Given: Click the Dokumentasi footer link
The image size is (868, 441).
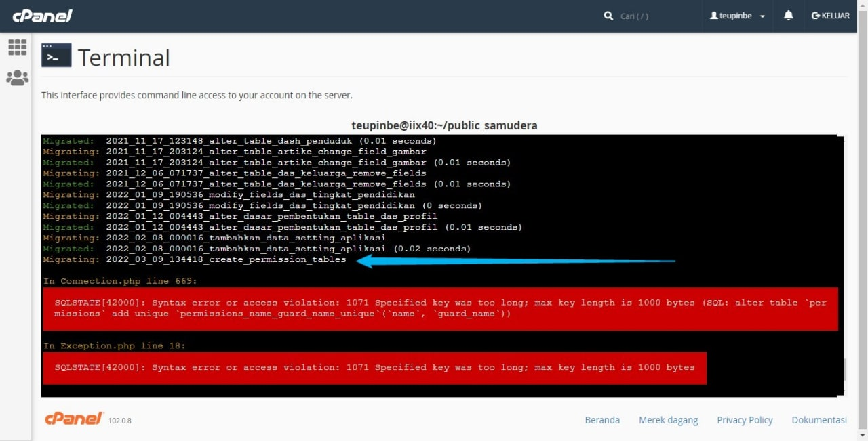Looking at the screenshot, I should (818, 420).
